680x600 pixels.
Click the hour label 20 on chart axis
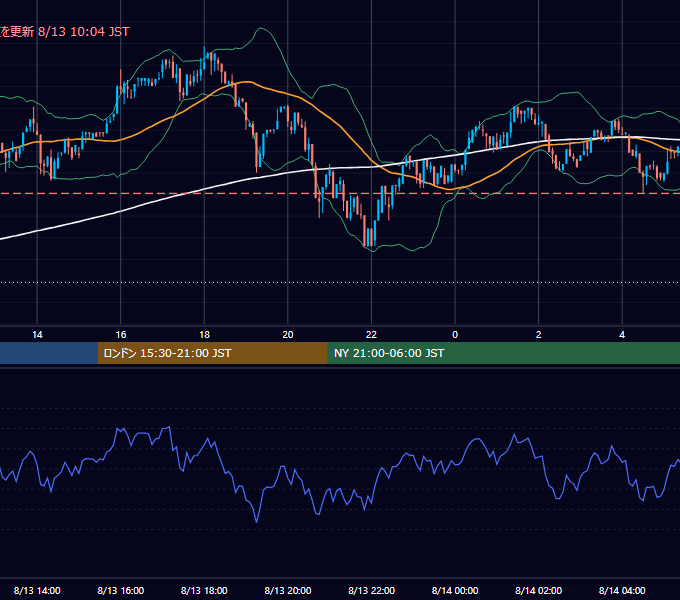[x=288, y=335]
